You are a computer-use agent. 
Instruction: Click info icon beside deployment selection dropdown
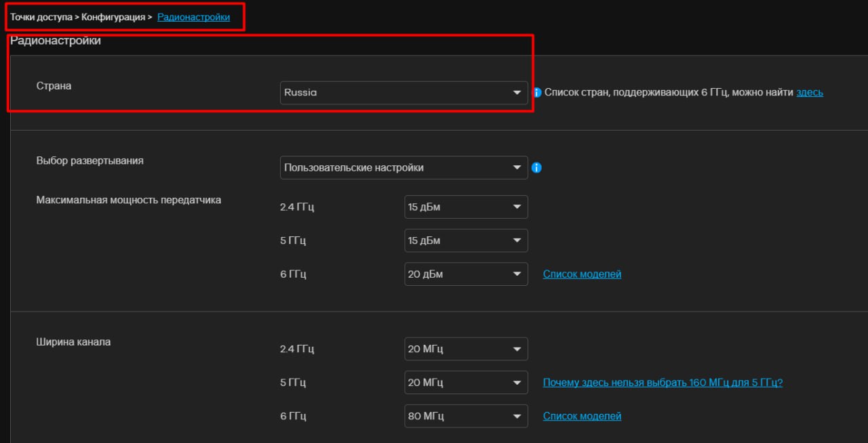pos(536,167)
